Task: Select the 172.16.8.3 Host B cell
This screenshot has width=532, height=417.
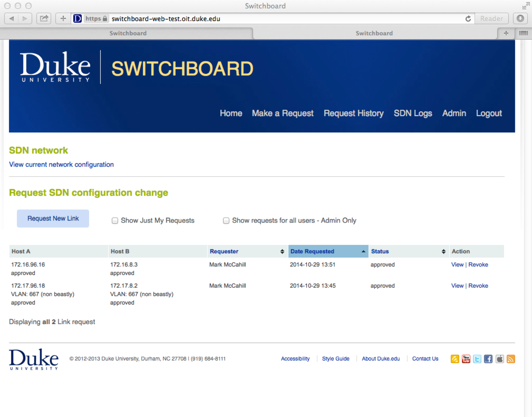Action: 124,264
